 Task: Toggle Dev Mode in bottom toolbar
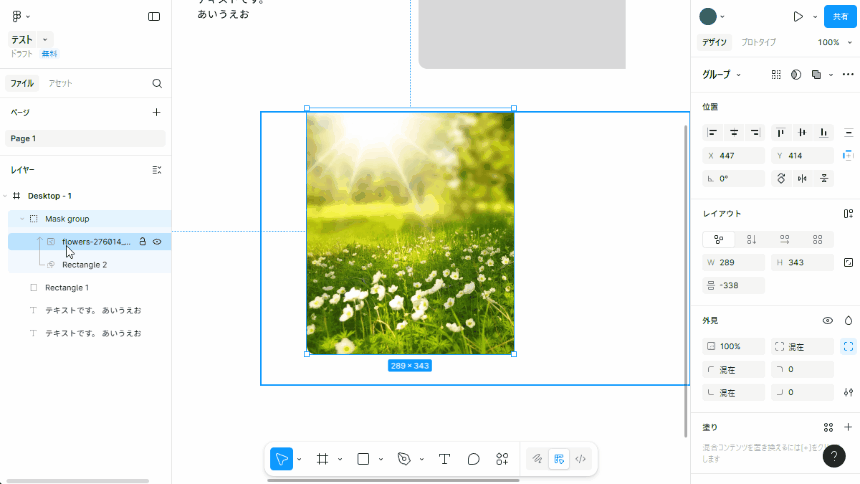[x=580, y=459]
